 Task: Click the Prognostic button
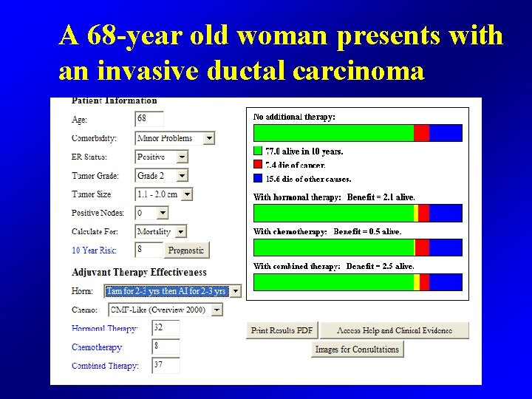186,250
